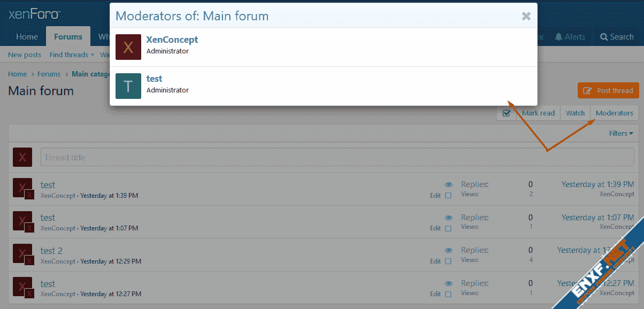
Task: Click the xenForo logo
Action: coord(34,14)
